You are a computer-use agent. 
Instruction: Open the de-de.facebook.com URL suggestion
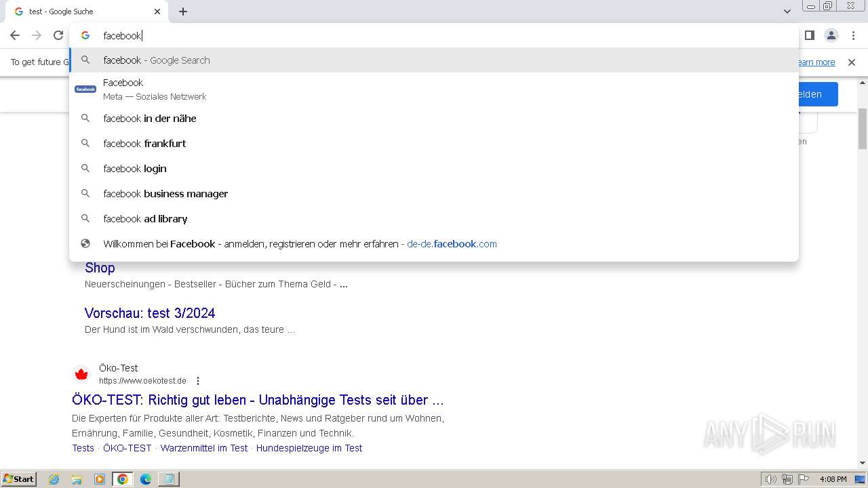pos(434,244)
